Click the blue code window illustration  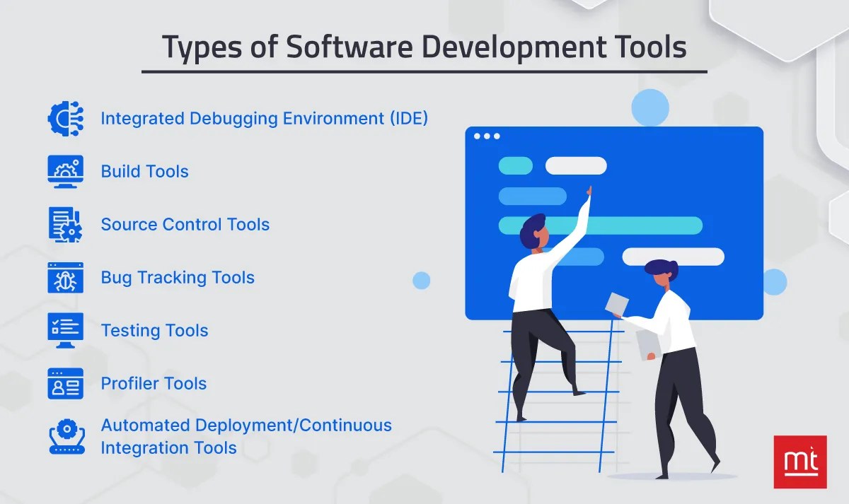point(614,223)
